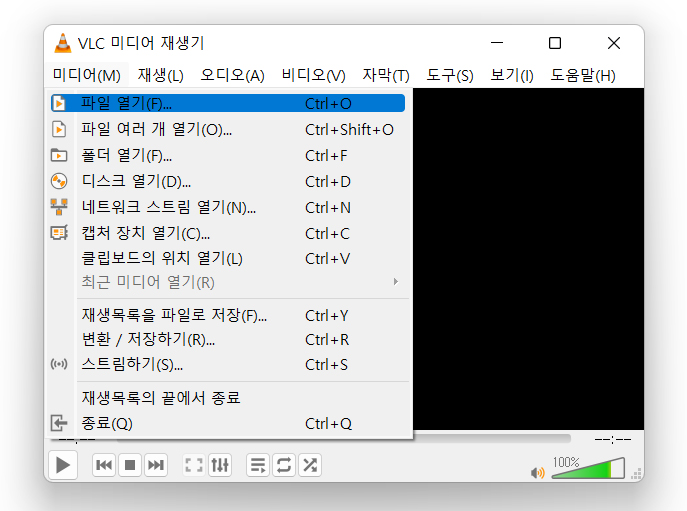The width and height of the screenshot is (687, 511).
Task: Set volume on the green volume slider
Action: (588, 468)
